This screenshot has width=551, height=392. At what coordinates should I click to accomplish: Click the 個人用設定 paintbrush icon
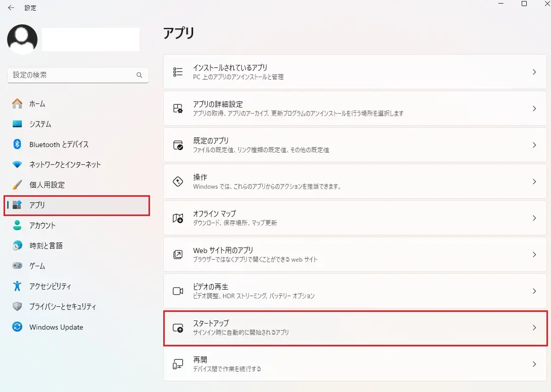click(17, 185)
